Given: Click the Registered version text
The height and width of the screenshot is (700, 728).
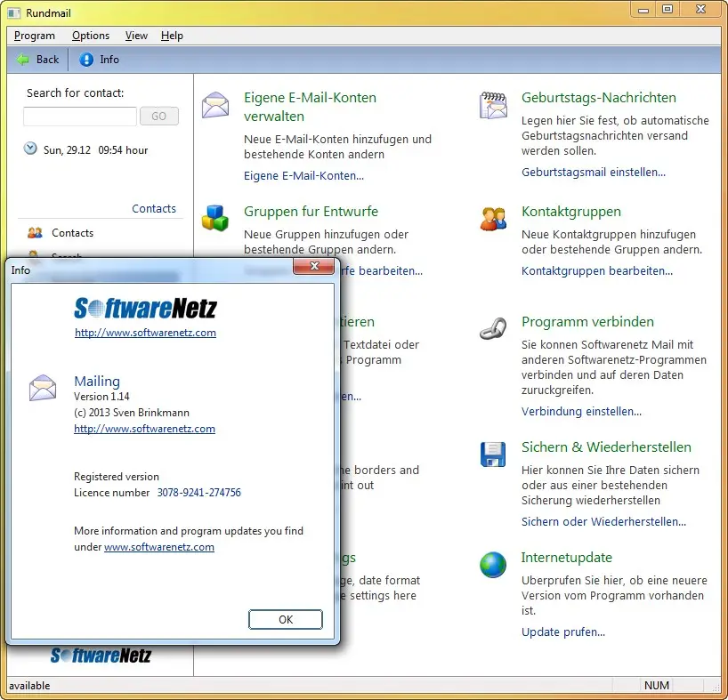Looking at the screenshot, I should 117,477.
